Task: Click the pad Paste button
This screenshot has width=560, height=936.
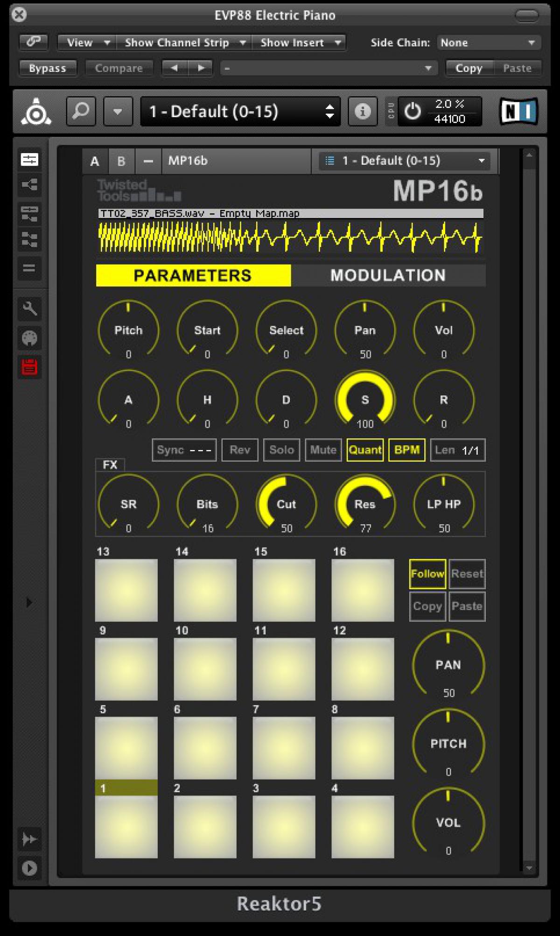Action: click(467, 606)
